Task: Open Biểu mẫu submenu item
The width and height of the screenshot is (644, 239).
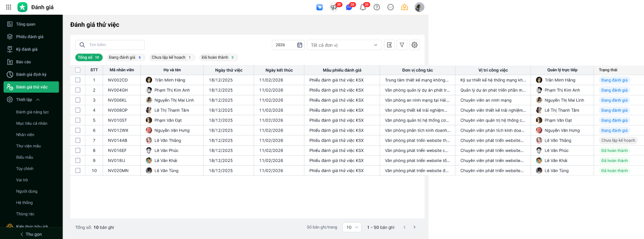Action: pyautogui.click(x=25, y=157)
